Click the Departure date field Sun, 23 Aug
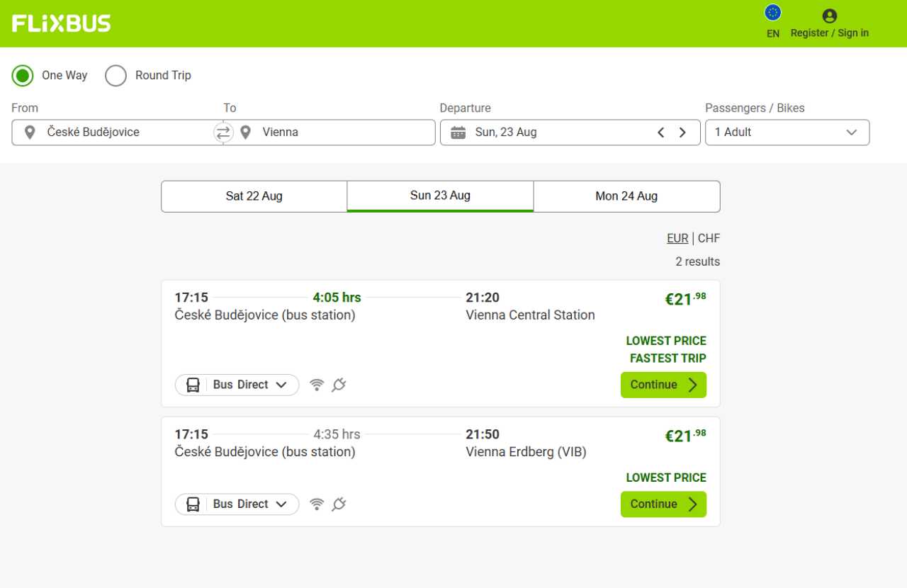This screenshot has height=588, width=907. tap(570, 132)
